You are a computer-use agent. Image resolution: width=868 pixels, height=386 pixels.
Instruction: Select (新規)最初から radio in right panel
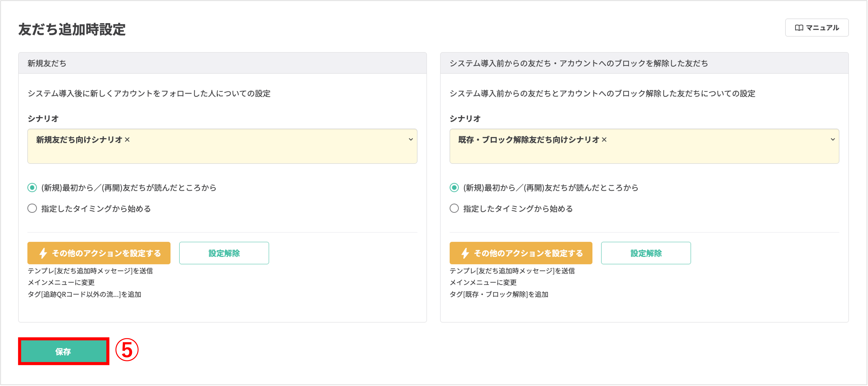pyautogui.click(x=454, y=188)
